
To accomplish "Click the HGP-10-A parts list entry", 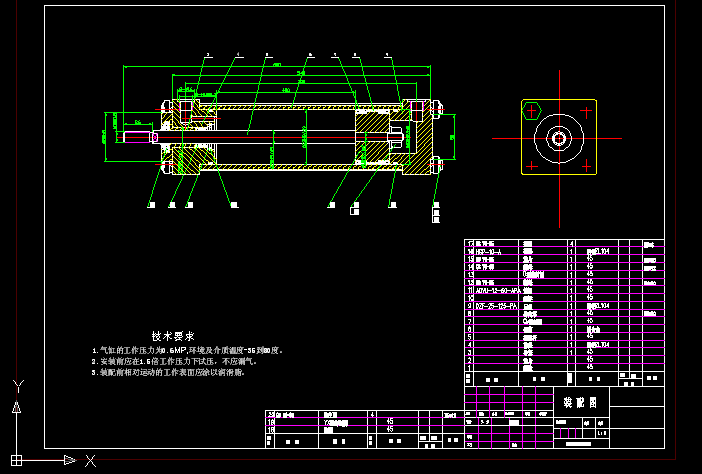I will click(489, 251).
